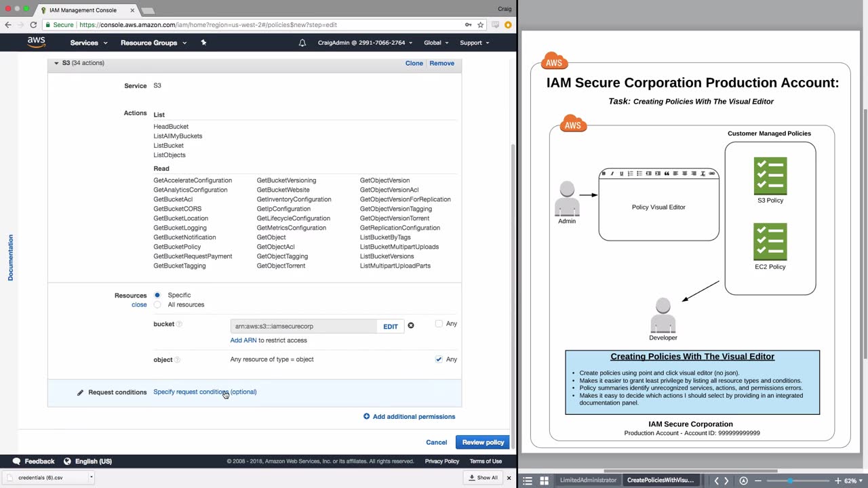Reload the IAM console page
Viewport: 868px width, 488px height.
[x=33, y=24]
